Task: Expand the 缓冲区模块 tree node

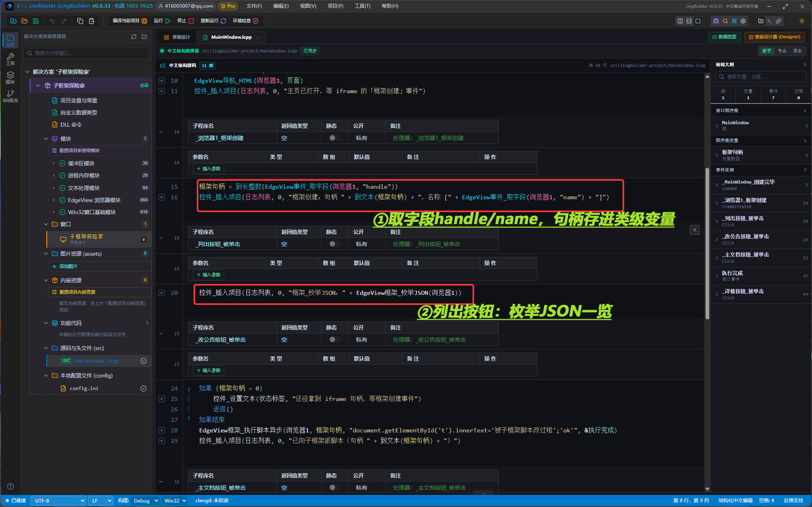Action: tap(54, 163)
